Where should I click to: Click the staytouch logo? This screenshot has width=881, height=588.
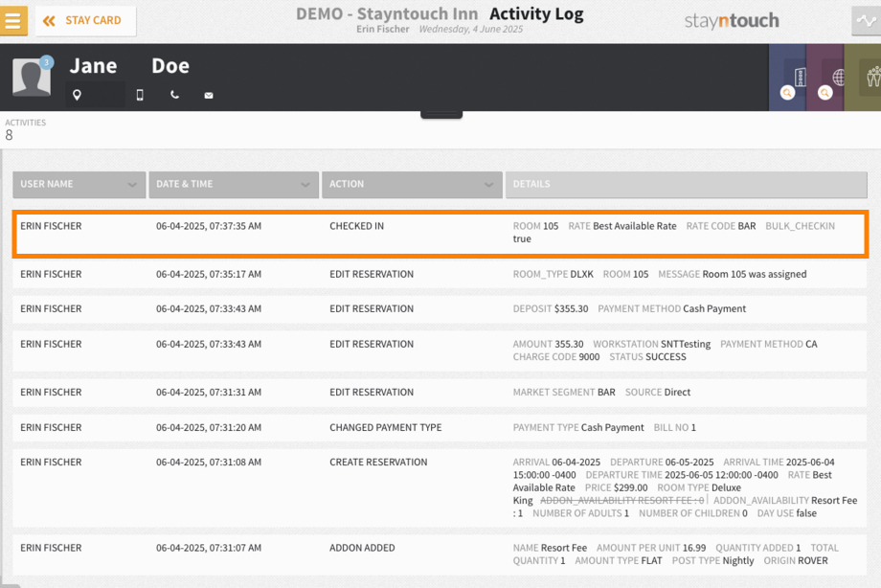pyautogui.click(x=732, y=21)
